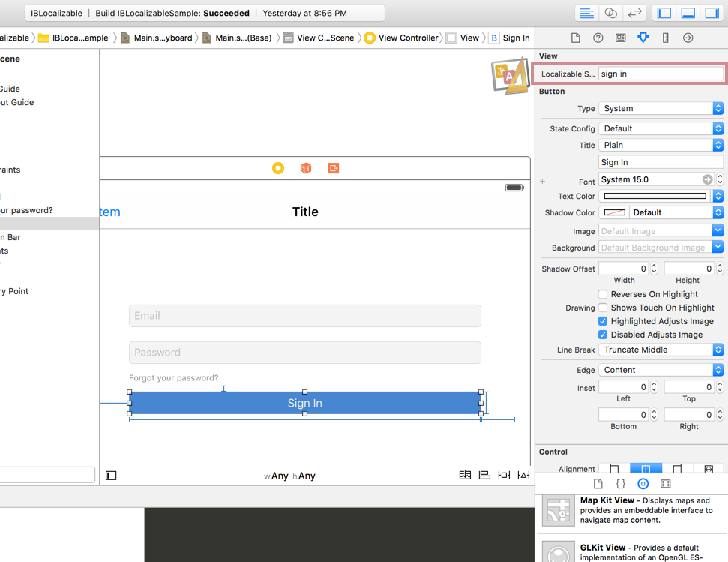Screen dimensions: 728x562
Task: Add a font variation with plus icon
Action: click(542, 182)
